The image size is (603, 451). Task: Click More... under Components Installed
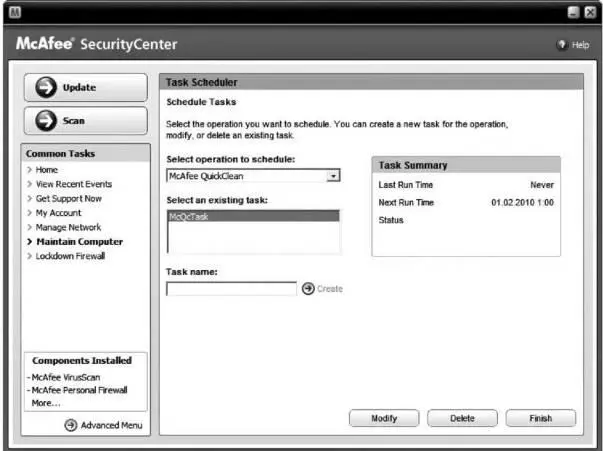[46, 403]
